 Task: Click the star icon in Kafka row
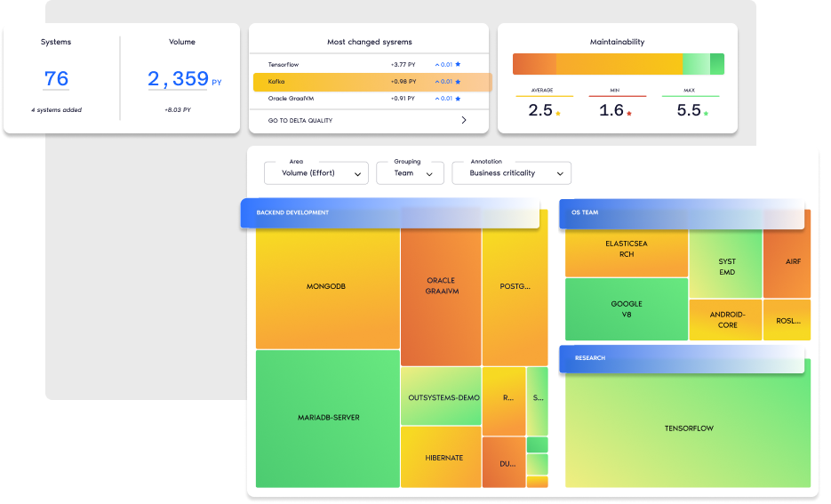458,82
